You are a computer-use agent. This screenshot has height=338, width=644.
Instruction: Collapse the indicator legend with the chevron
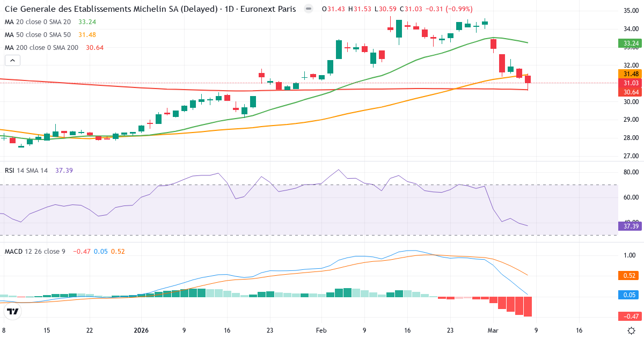12,61
